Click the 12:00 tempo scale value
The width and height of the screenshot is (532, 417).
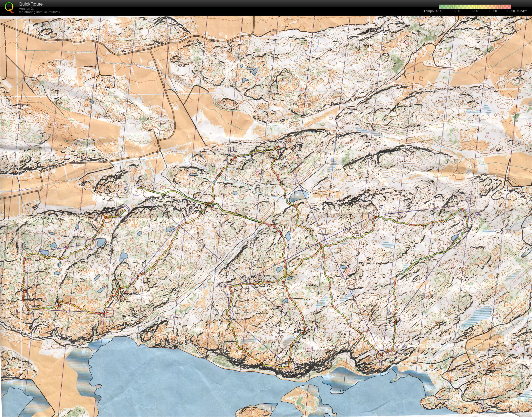[511, 11]
